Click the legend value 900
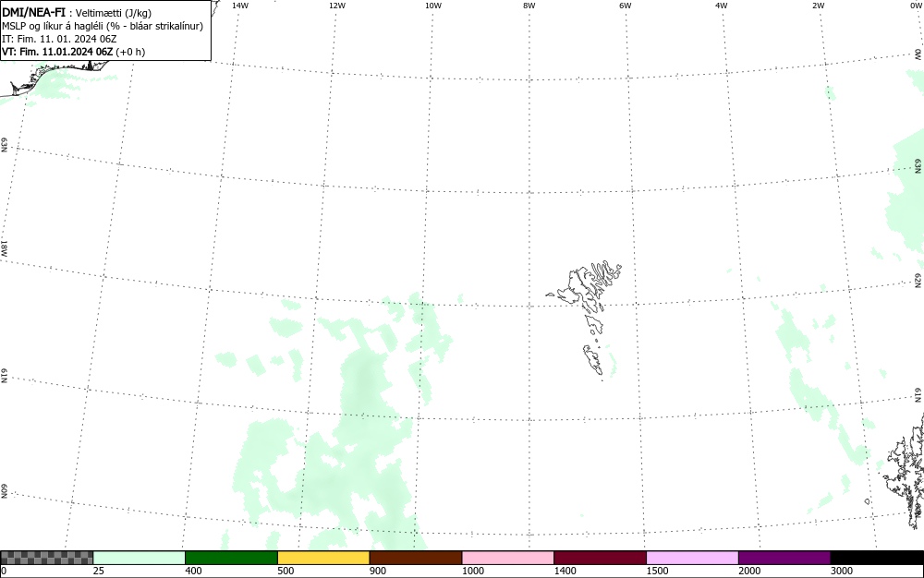924x578 pixels. [x=378, y=571]
